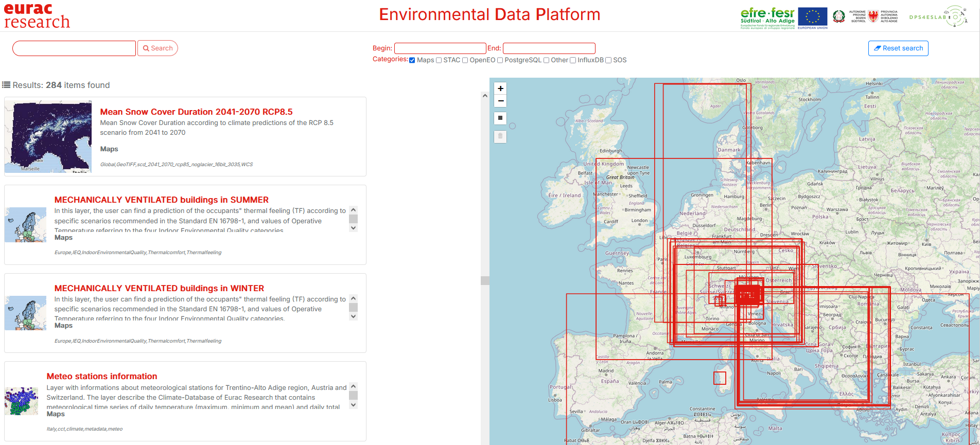The width and height of the screenshot is (980, 445).
Task: Enable the PostgreSQL category checkbox
Action: coord(500,60)
